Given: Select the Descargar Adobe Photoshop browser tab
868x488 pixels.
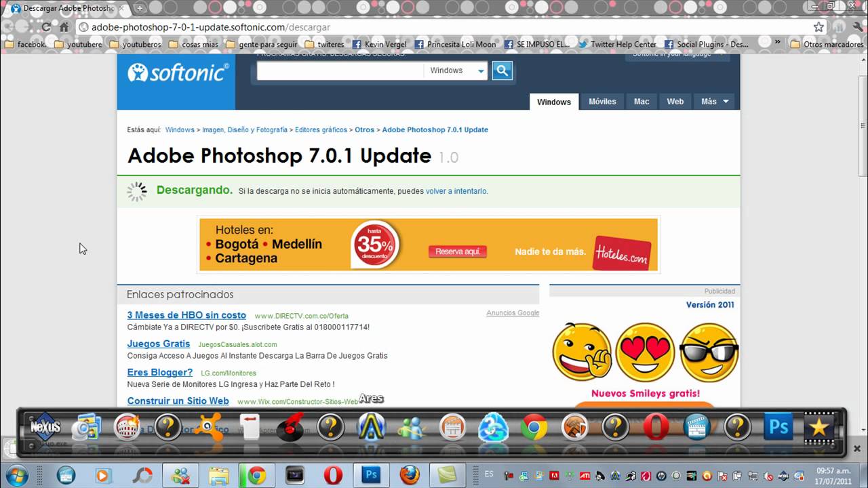Looking at the screenshot, I should tap(67, 8).
